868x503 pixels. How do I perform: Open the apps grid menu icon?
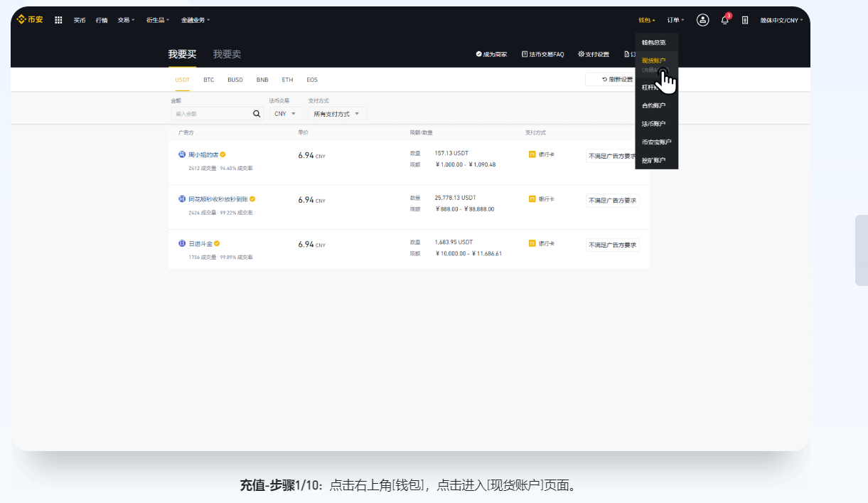pos(58,20)
